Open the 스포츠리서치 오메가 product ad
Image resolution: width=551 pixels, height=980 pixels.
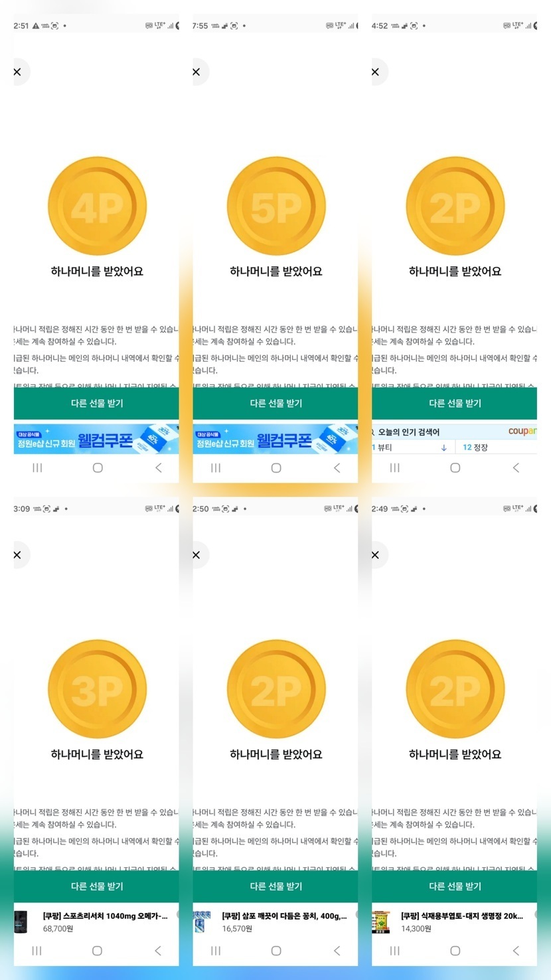pyautogui.click(x=105, y=922)
